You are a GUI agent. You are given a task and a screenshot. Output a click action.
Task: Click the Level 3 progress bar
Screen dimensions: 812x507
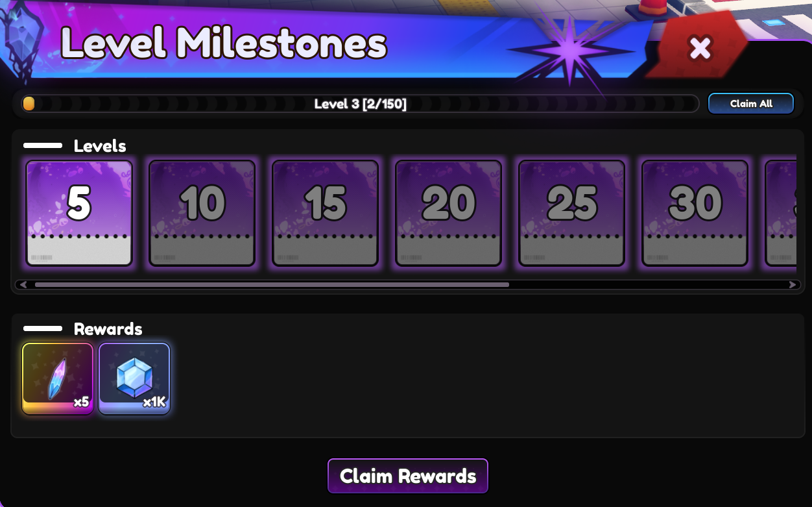tap(361, 104)
